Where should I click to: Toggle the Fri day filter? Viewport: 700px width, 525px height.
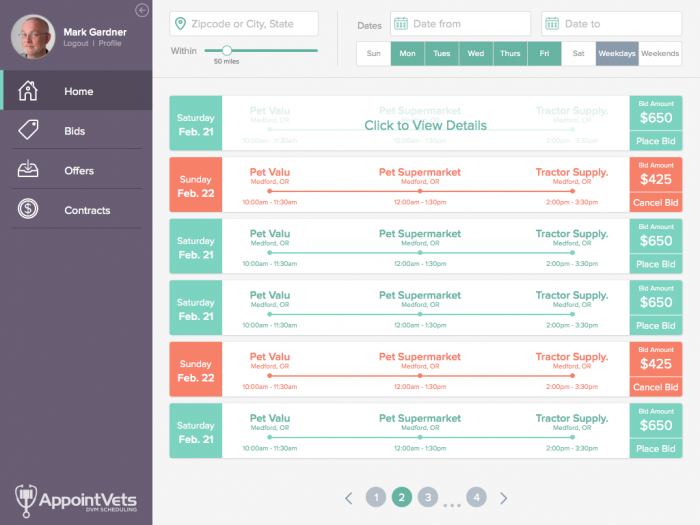544,54
